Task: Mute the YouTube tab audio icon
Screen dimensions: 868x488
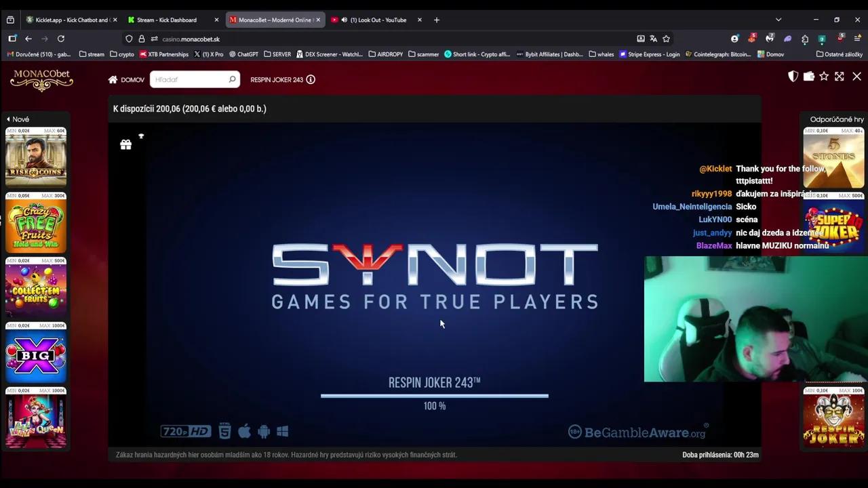Action: tap(344, 20)
